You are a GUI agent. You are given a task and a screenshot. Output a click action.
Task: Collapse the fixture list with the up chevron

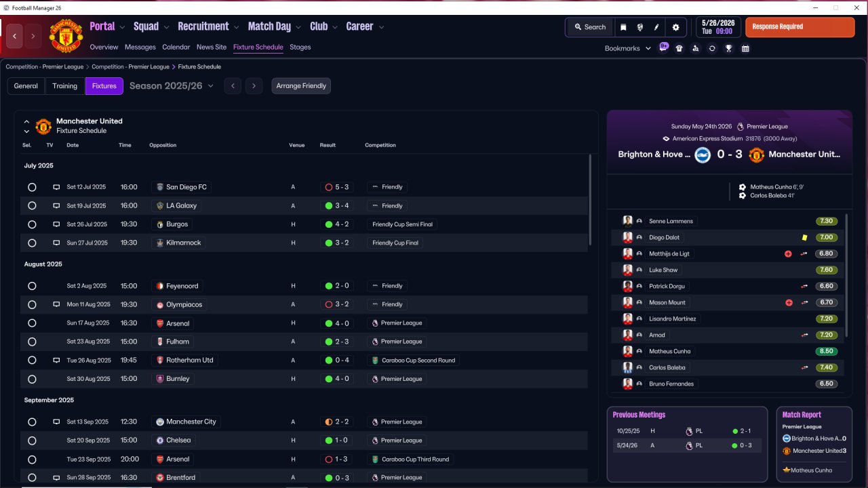coord(26,122)
